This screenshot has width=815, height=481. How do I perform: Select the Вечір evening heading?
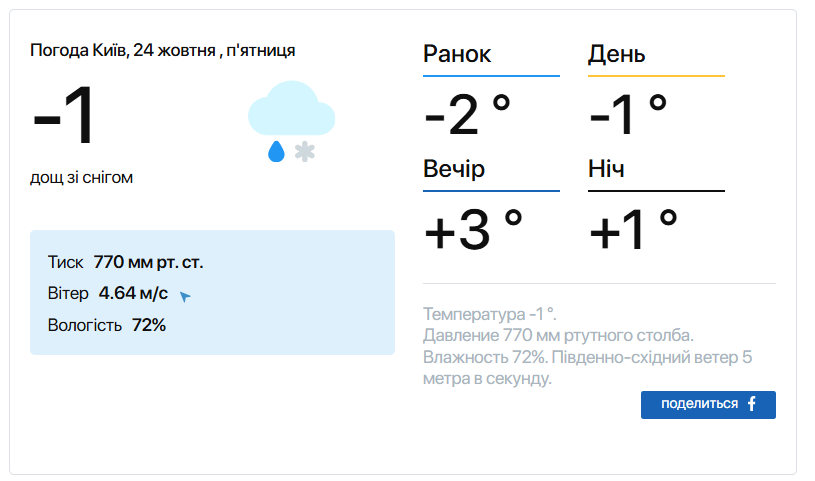pyautogui.click(x=454, y=169)
